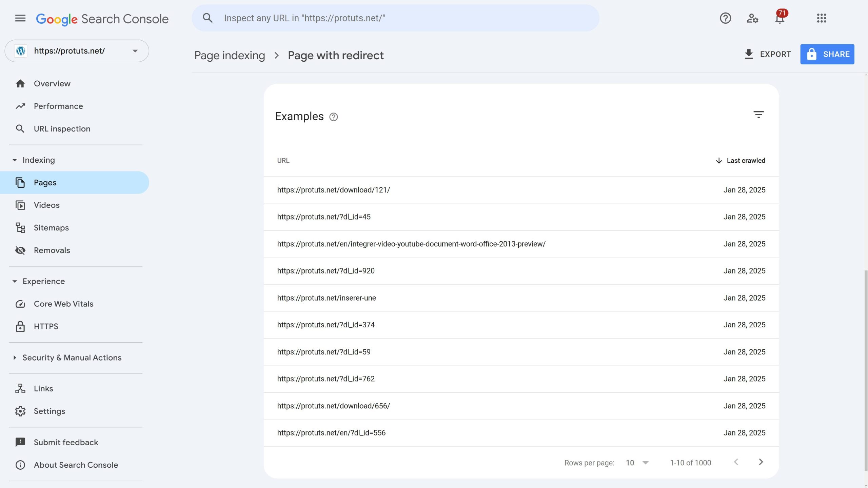Click the URL inspection search field
Viewport: 868px width, 488px height.
click(x=395, y=18)
